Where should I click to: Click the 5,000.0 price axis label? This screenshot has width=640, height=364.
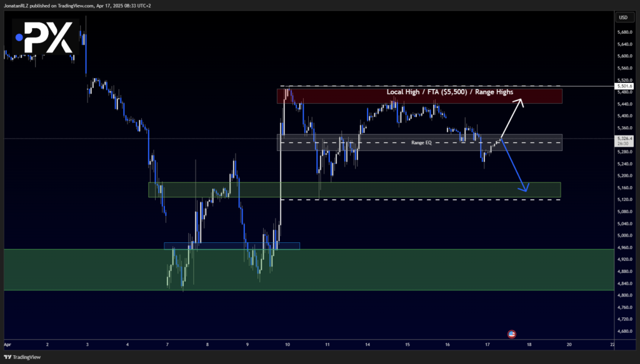click(625, 235)
